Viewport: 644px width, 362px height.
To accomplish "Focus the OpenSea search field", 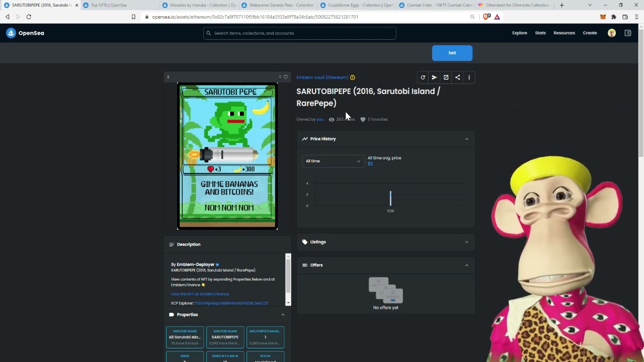I will (x=300, y=33).
